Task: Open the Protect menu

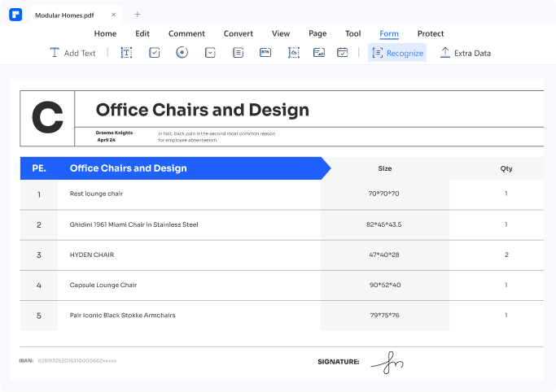Action: click(431, 33)
